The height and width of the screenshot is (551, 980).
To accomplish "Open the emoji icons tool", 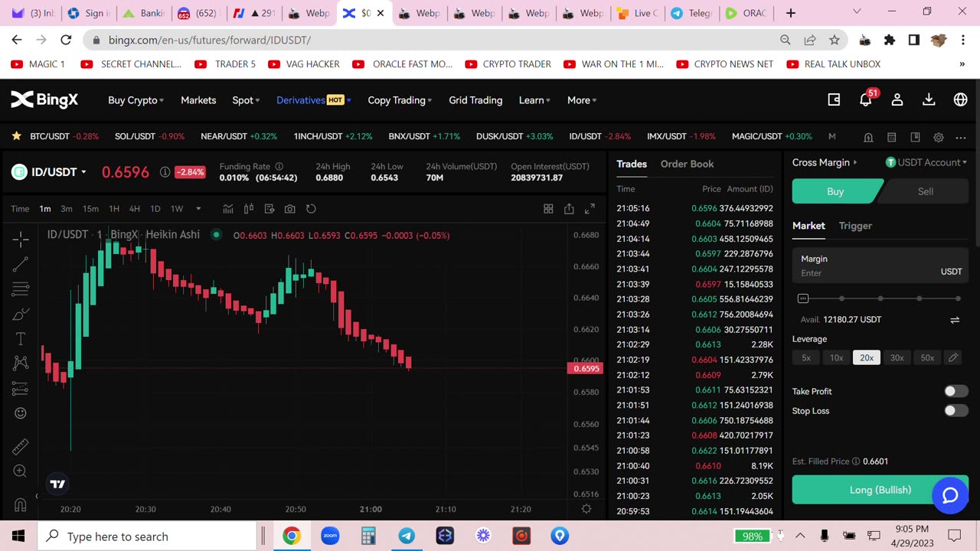I will pyautogui.click(x=21, y=413).
